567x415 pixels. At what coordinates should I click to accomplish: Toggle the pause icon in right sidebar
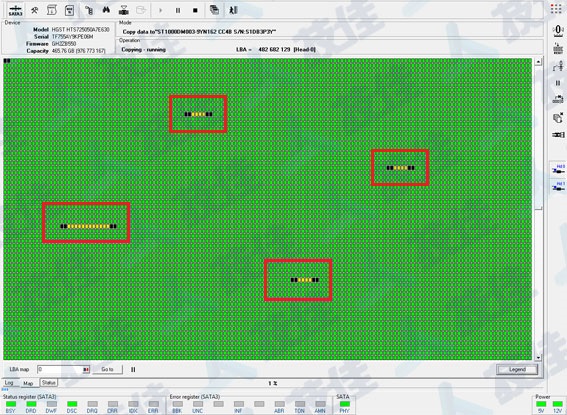pos(558,83)
